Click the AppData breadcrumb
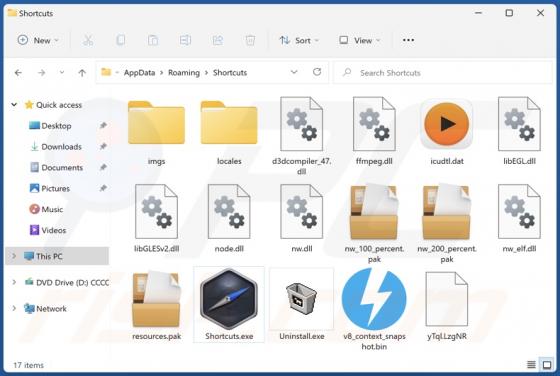Image resolution: width=560 pixels, height=376 pixels. [x=139, y=72]
